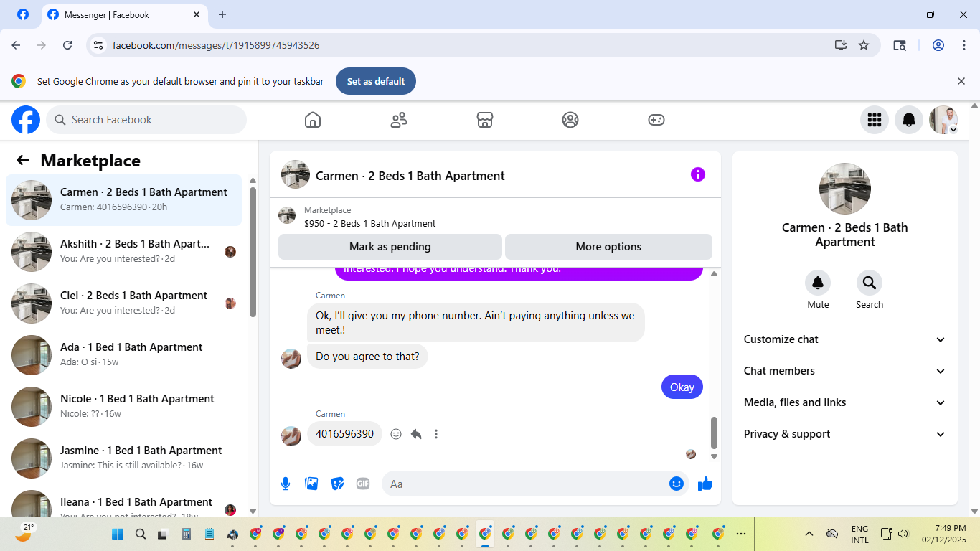Click the Facebook logo in header

pyautogui.click(x=26, y=120)
